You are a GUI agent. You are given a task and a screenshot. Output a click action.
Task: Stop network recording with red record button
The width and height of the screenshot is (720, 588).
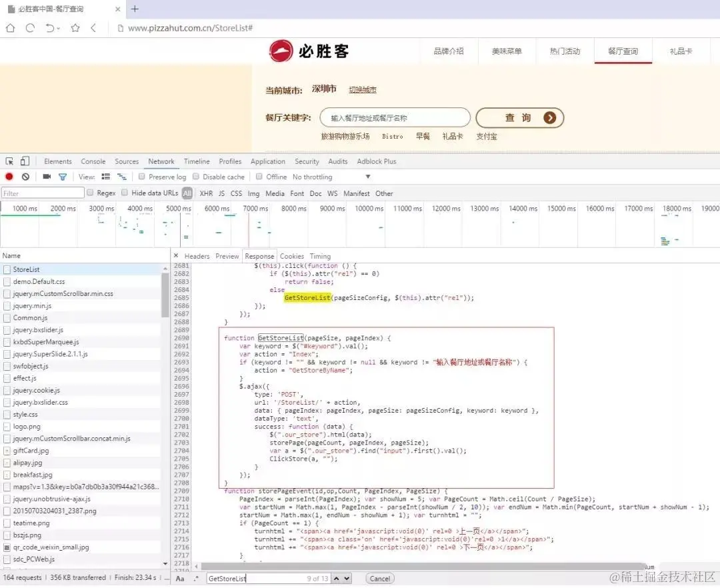pos(9,177)
